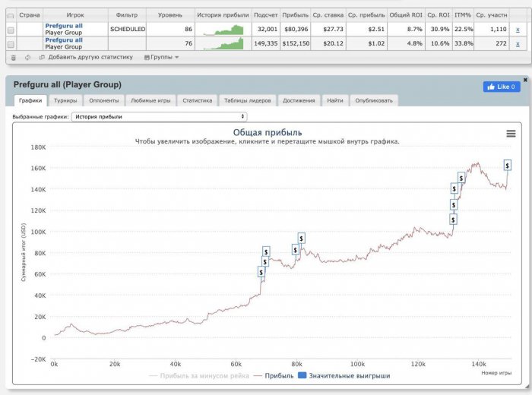This screenshot has height=395, width=532.
Task: Click the Facebook Like button
Action: pyautogui.click(x=502, y=87)
